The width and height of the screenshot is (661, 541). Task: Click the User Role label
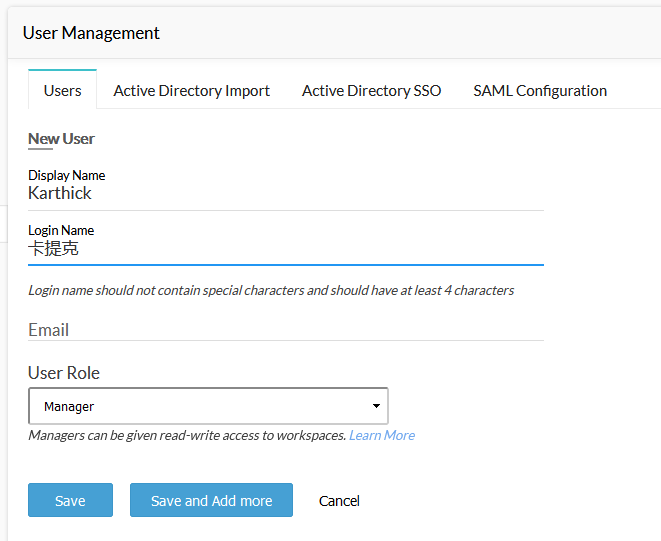coord(64,373)
